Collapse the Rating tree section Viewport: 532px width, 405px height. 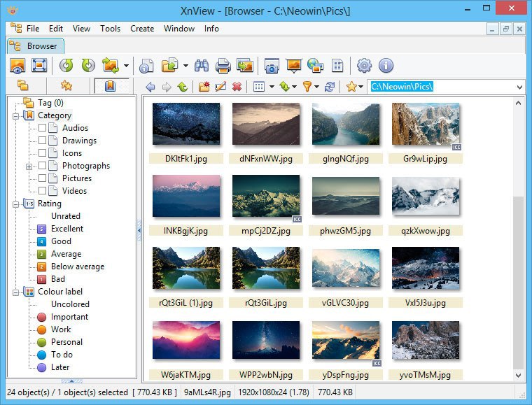coord(15,204)
